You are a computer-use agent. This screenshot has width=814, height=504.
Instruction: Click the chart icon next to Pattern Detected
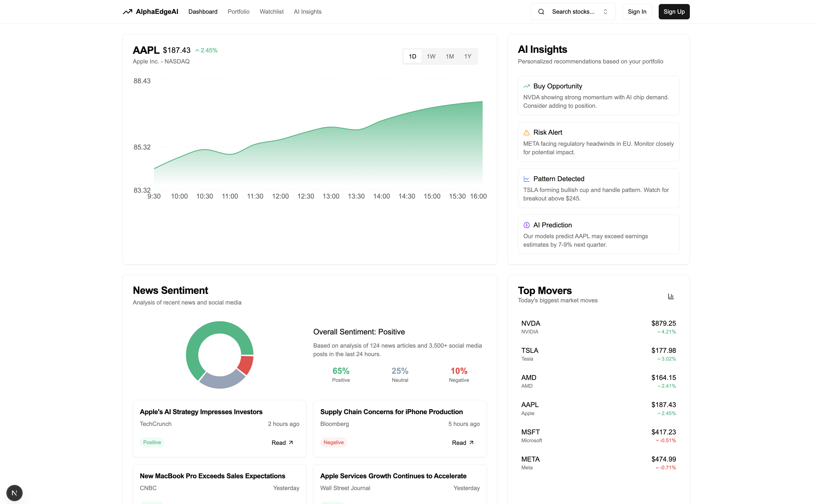pyautogui.click(x=527, y=179)
